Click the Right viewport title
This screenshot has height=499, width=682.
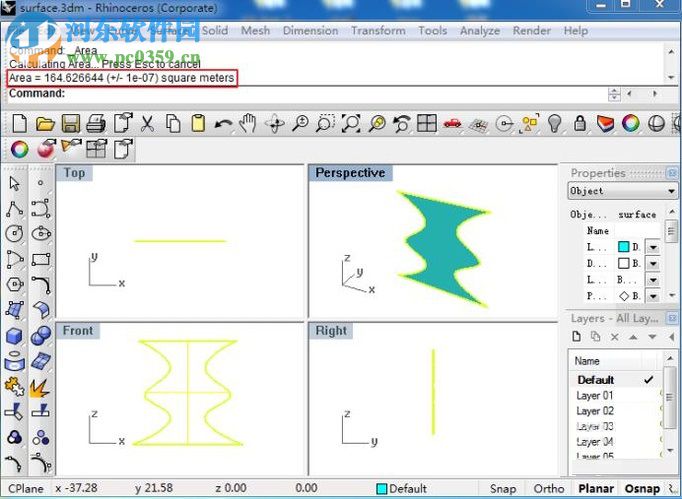click(331, 331)
